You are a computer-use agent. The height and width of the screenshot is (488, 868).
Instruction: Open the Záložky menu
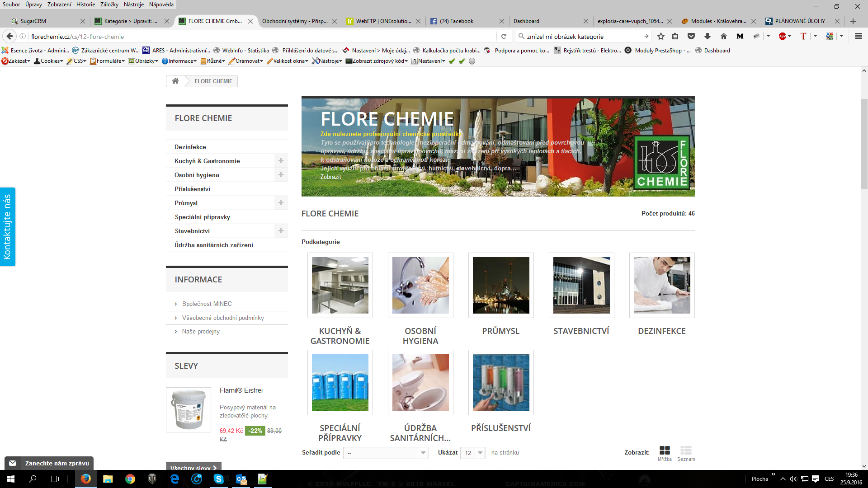click(109, 5)
